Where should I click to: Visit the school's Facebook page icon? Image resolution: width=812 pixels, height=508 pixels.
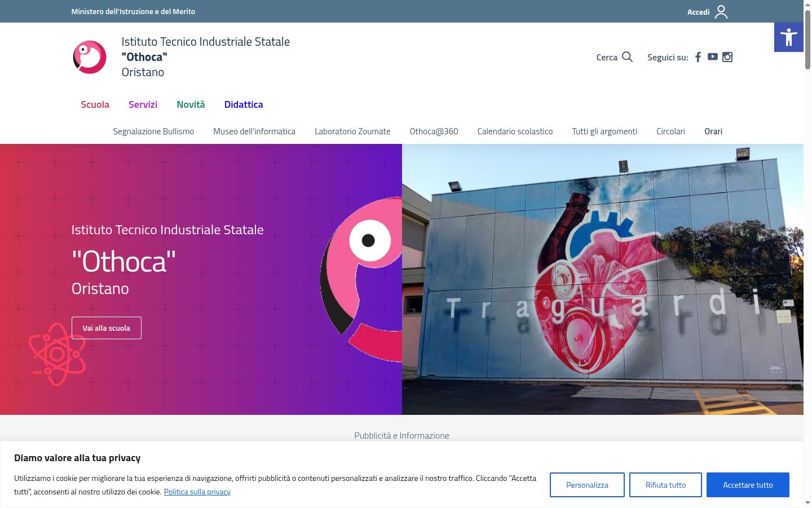pyautogui.click(x=698, y=57)
